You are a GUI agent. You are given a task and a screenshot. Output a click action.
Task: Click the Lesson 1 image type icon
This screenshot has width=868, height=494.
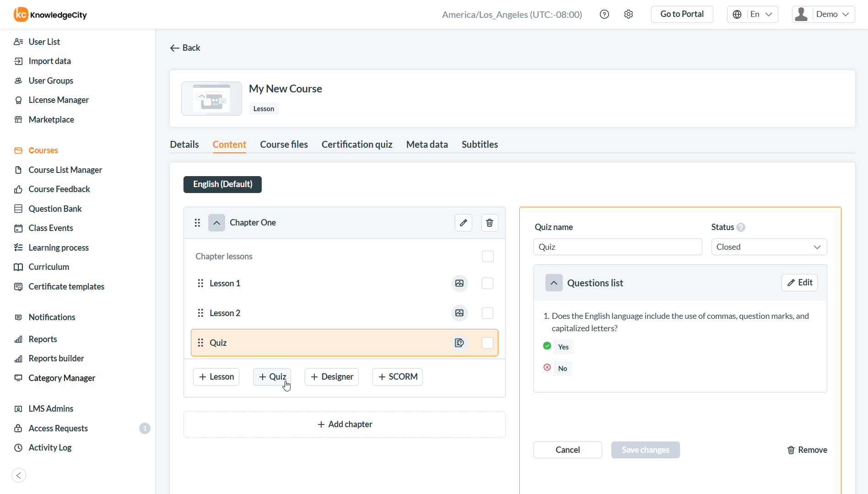point(459,284)
